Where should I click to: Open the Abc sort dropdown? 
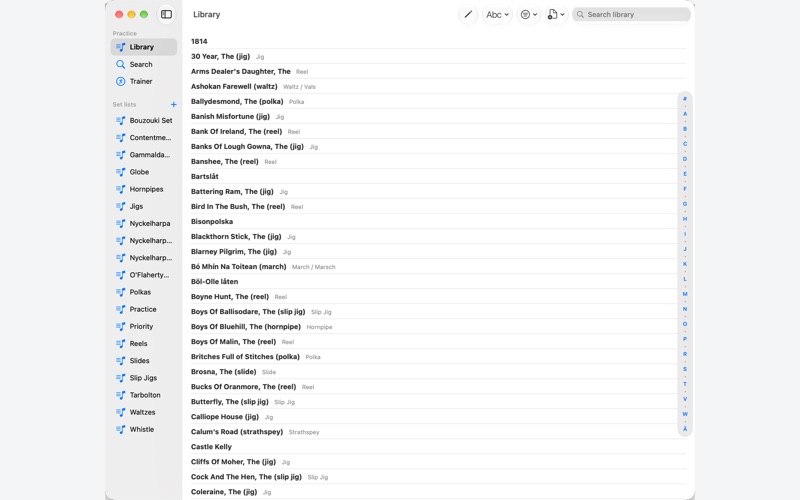tap(497, 14)
